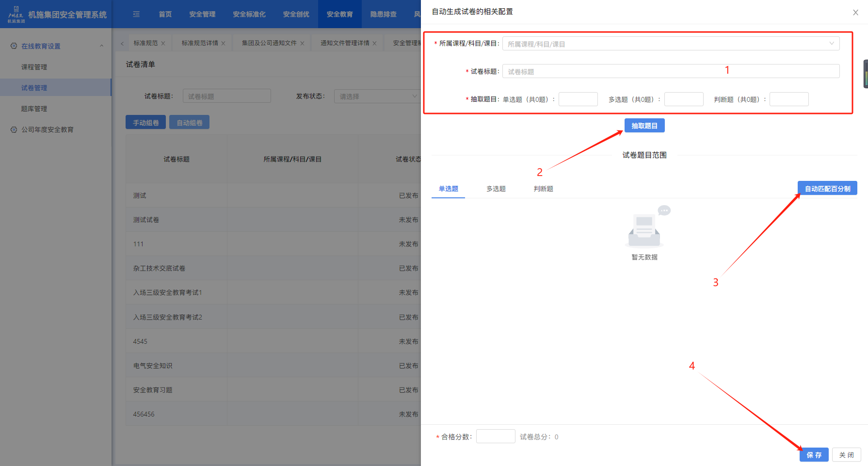The width and height of the screenshot is (868, 466).
Task: Click the 公司年度安全教育 gear icon
Action: pos(14,129)
